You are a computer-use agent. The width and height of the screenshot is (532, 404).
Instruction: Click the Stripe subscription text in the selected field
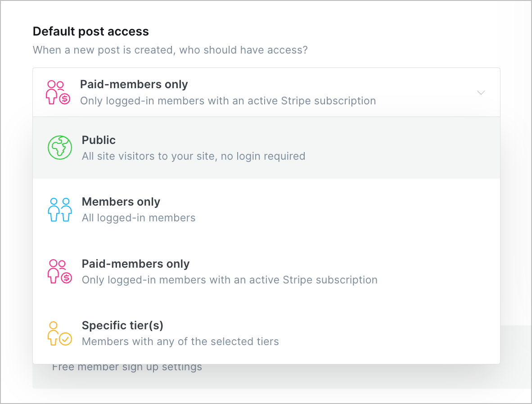[x=228, y=101]
